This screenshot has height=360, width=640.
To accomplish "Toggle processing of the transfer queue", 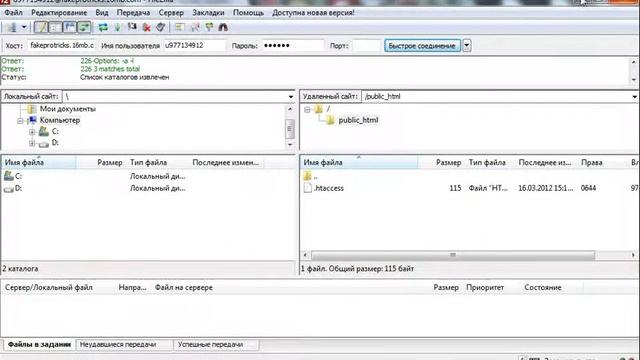I will pos(118,27).
